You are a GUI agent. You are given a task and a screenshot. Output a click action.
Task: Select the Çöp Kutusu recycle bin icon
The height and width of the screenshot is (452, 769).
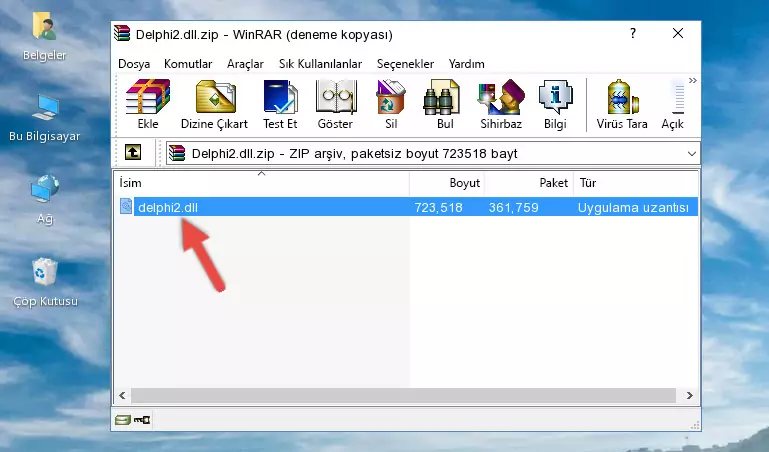click(x=45, y=272)
